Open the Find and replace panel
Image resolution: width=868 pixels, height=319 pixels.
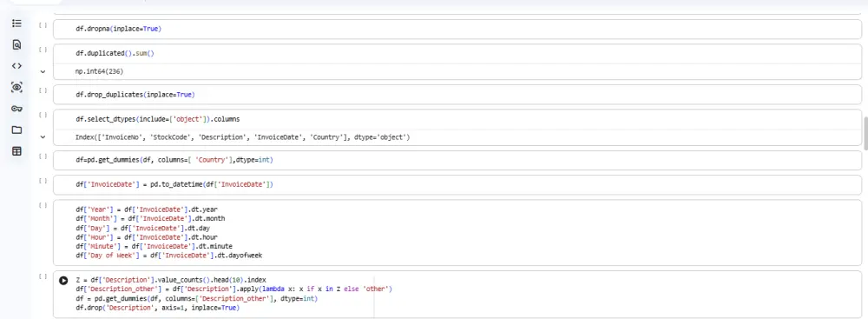16,45
